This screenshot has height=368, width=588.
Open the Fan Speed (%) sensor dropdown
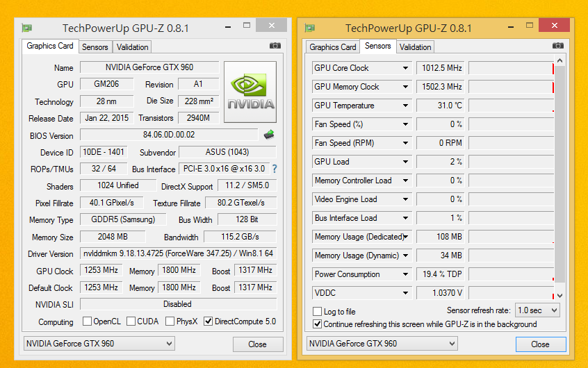[405, 124]
